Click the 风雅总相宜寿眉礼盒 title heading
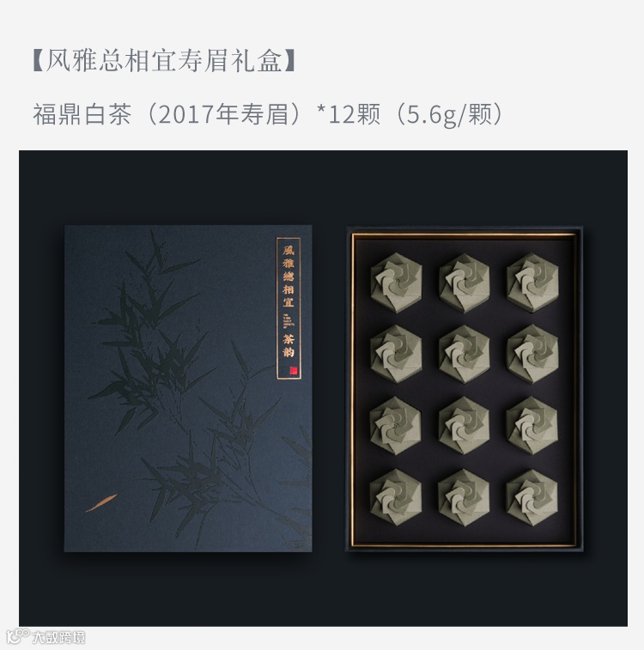The width and height of the screenshot is (644, 650). 164,61
